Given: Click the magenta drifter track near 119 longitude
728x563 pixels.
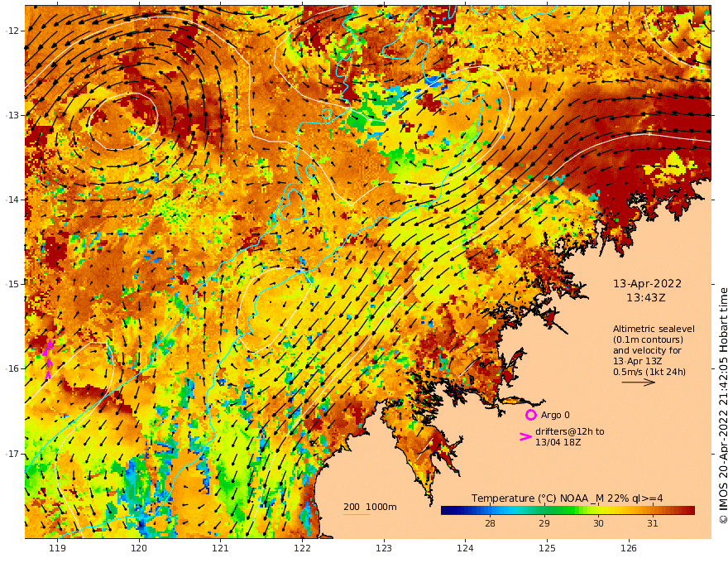Looking at the screenshot, I should [x=48, y=359].
